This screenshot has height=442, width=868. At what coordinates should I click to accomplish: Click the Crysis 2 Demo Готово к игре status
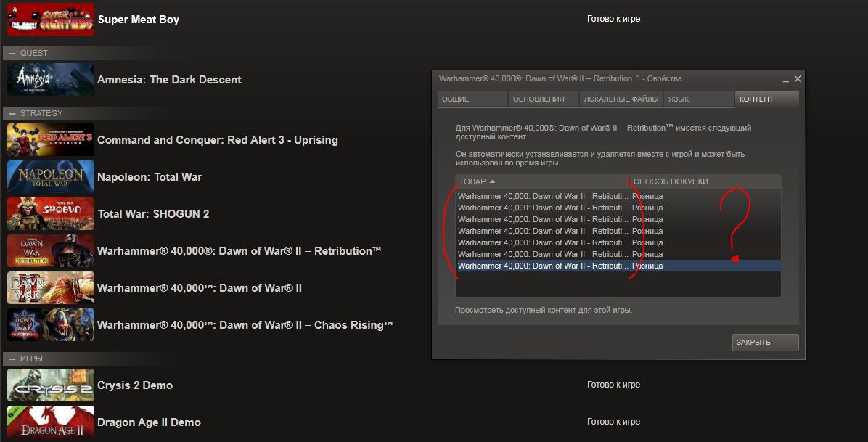pyautogui.click(x=613, y=385)
